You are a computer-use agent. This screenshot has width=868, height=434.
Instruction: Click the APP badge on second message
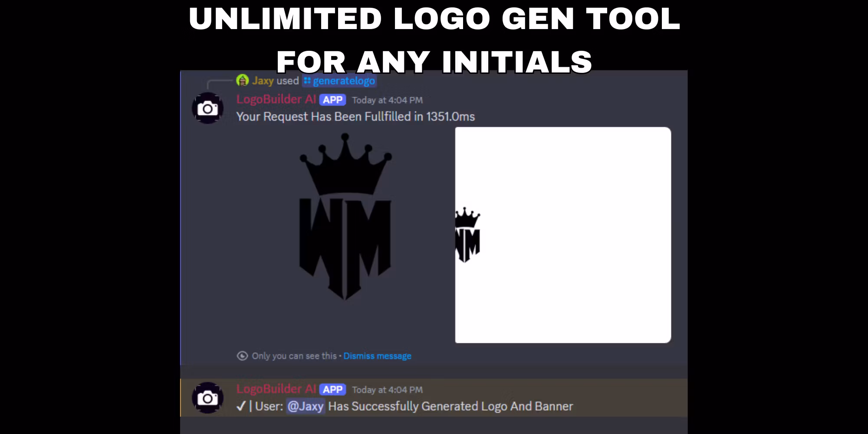[x=332, y=390]
